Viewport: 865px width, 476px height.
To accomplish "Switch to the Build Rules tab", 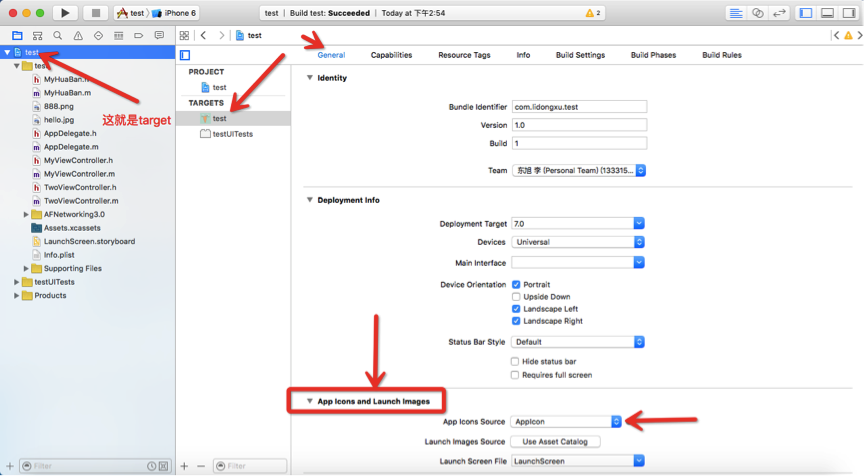I will point(722,55).
